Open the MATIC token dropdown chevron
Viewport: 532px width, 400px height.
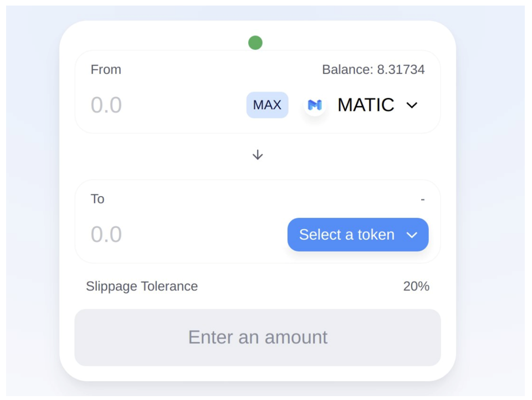[412, 105]
